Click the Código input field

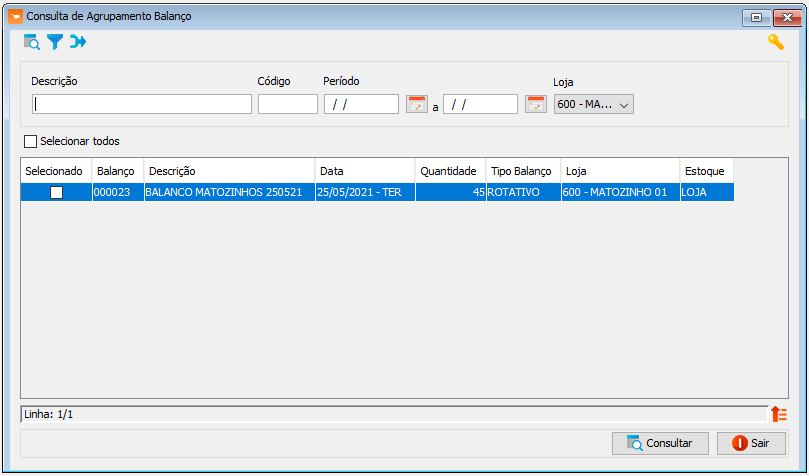(287, 104)
